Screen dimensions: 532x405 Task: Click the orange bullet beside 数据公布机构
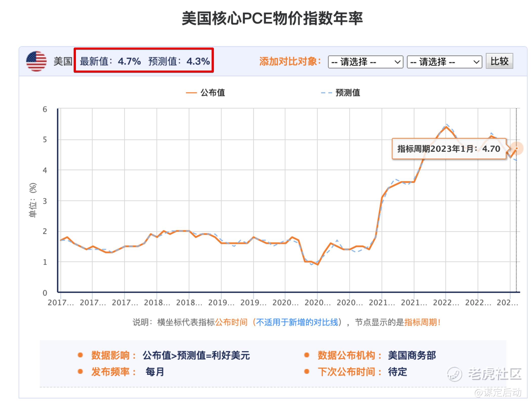(306, 355)
